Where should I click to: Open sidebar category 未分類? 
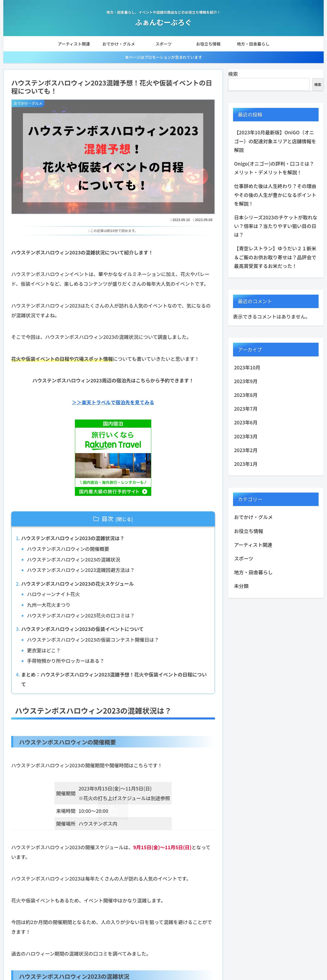pos(241,586)
